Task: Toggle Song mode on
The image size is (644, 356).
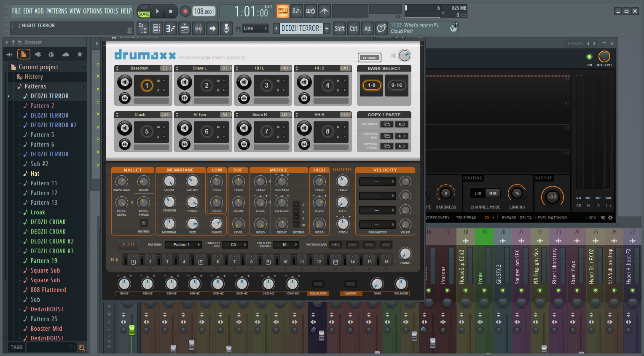Action: (144, 14)
